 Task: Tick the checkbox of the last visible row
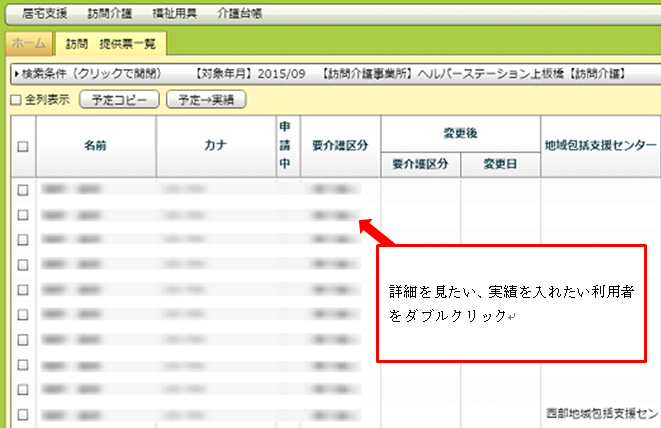[x=22, y=414]
